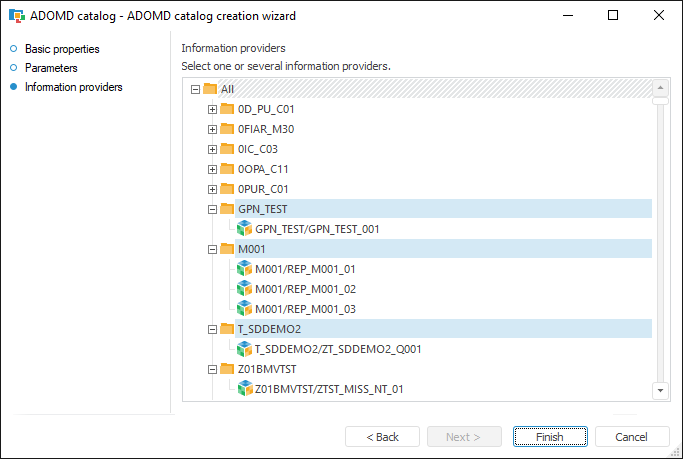This screenshot has height=459, width=683.
Task: Click the cube icon for Z01BMVTST/ZTST_MISS_NT_01
Action: (245, 389)
